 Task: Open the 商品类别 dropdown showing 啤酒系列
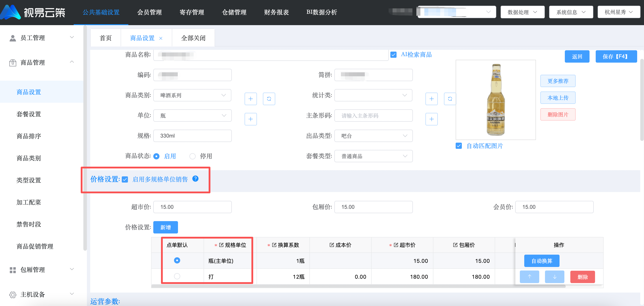point(192,95)
